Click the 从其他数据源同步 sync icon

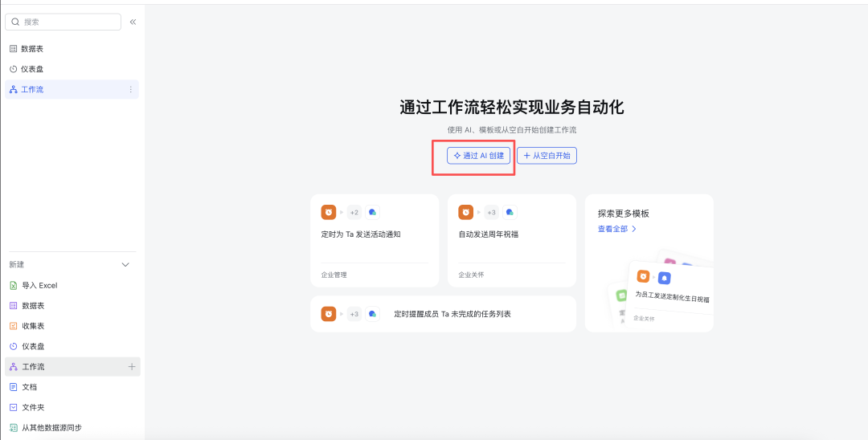13,427
